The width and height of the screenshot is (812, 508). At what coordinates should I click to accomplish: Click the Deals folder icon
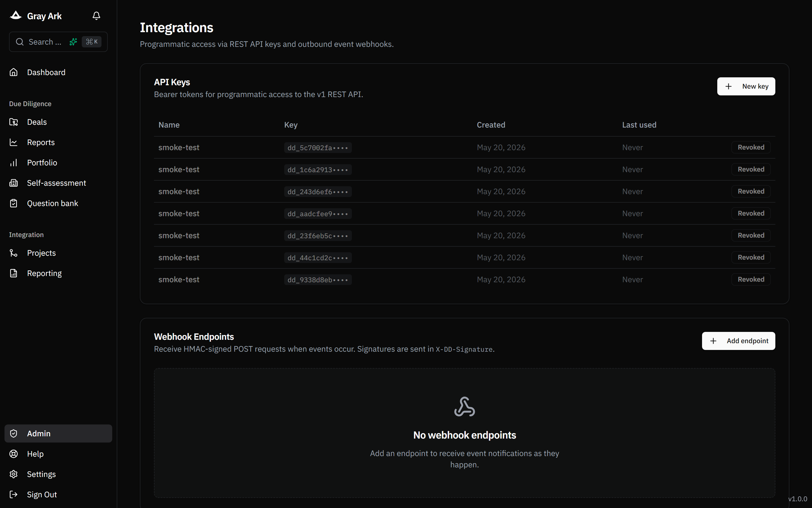pos(14,122)
